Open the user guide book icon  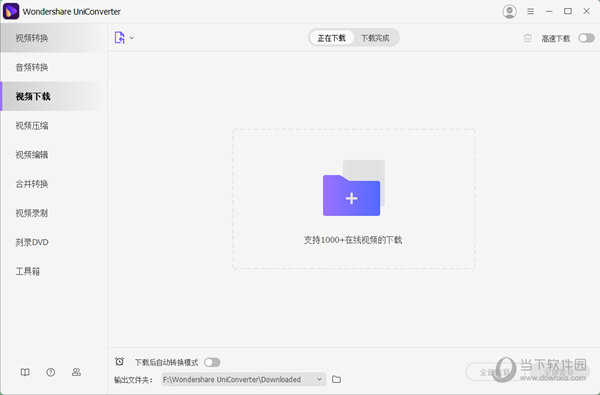pos(25,372)
